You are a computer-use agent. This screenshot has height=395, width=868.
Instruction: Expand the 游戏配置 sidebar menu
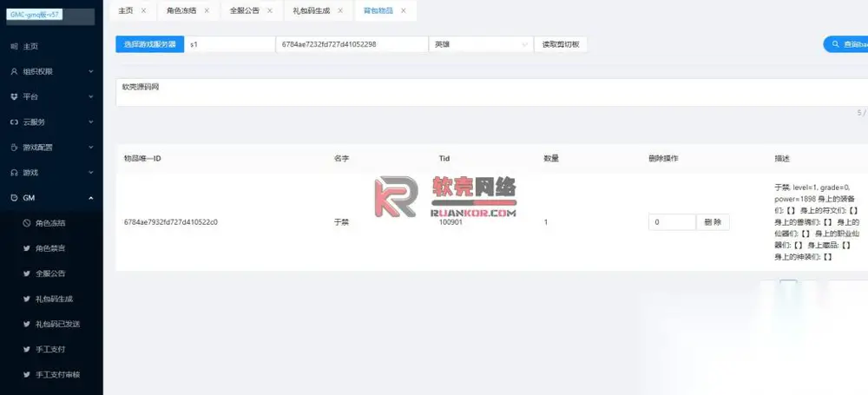91,148
